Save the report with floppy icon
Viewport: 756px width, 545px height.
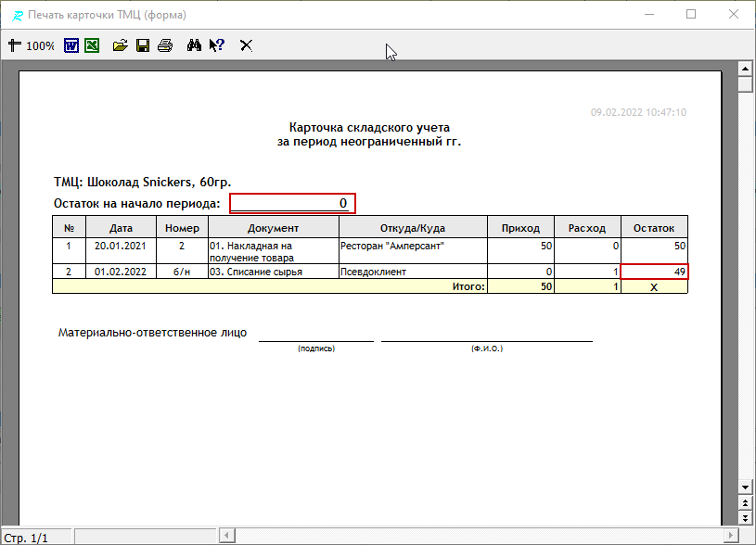143,44
